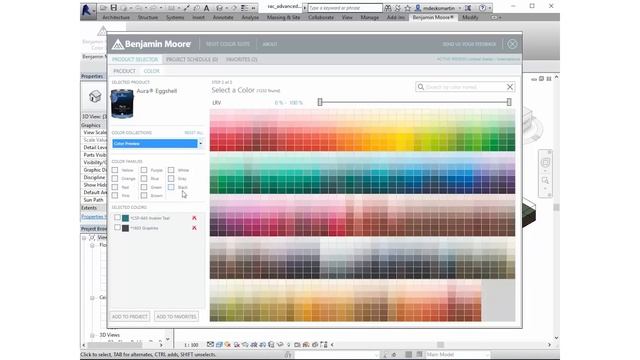
Task: Toggle the Pink color family checkbox
Action: pyautogui.click(x=115, y=196)
